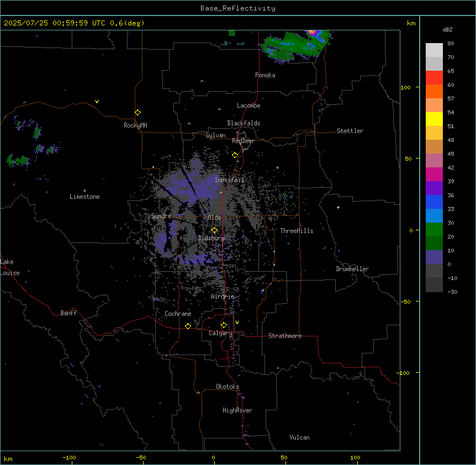
Task: Select the RockyMH label
Action: pos(135,125)
